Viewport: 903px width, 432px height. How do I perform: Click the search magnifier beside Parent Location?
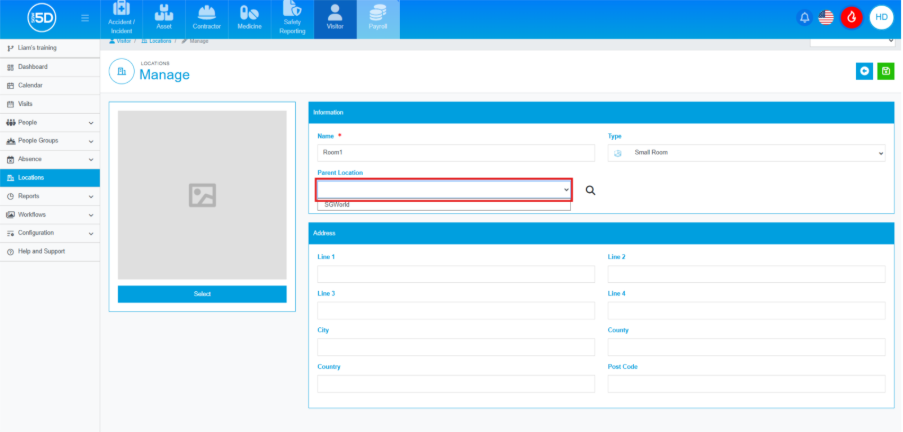click(590, 190)
